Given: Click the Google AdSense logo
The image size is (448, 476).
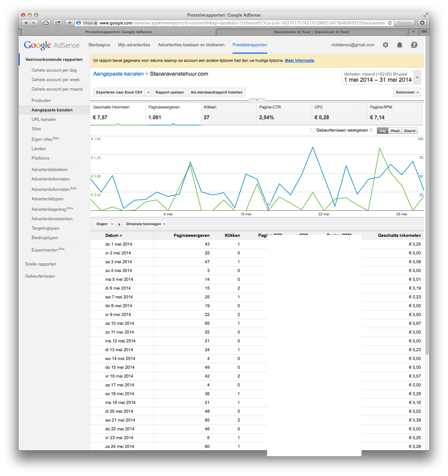Looking at the screenshot, I should pyautogui.click(x=52, y=45).
